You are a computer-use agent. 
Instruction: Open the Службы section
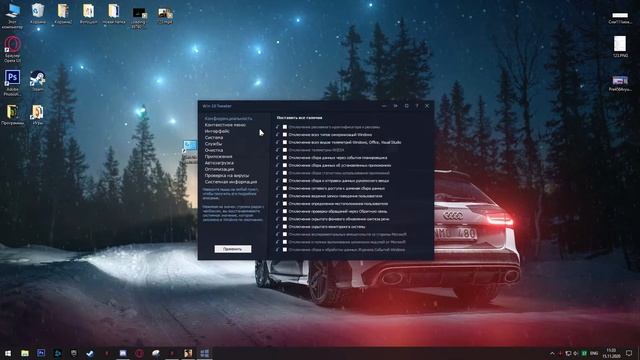coord(213,144)
